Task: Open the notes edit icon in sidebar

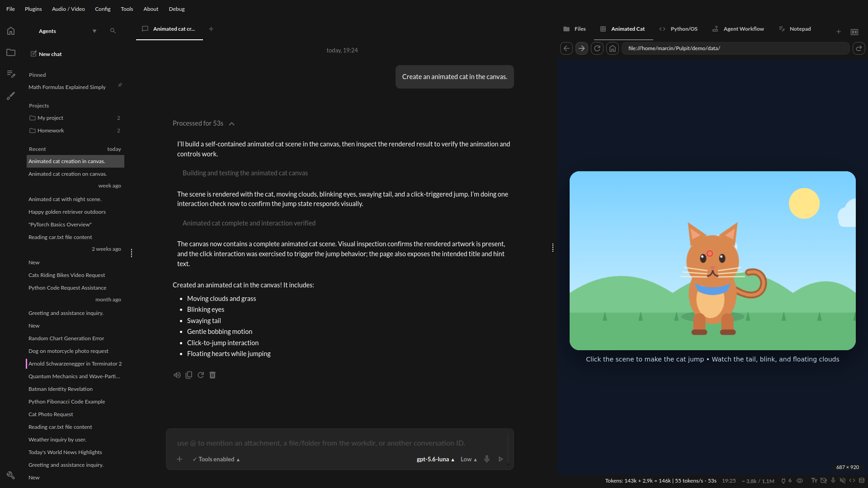Action: pyautogui.click(x=11, y=74)
